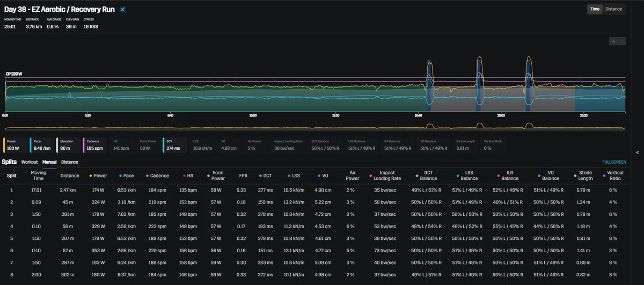Image resolution: width=644 pixels, height=285 pixels.
Task: Click the 25:01 moving time value
Action: [10, 26]
